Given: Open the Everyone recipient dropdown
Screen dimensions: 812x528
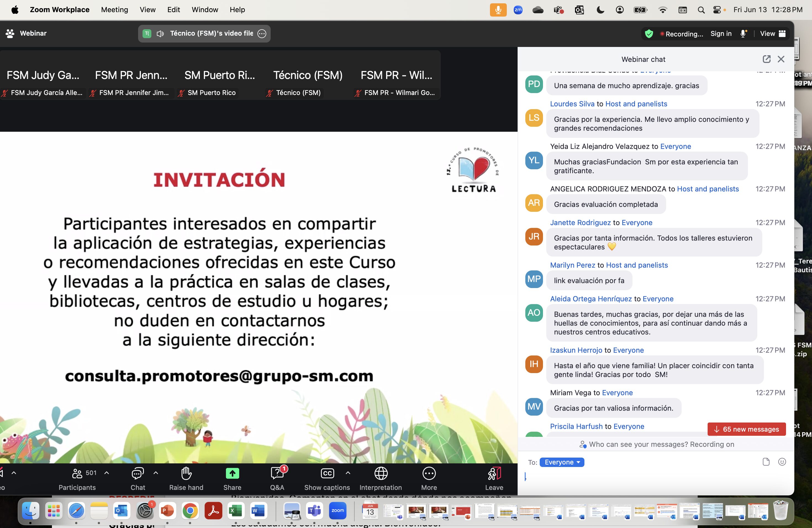Looking at the screenshot, I should [x=562, y=462].
